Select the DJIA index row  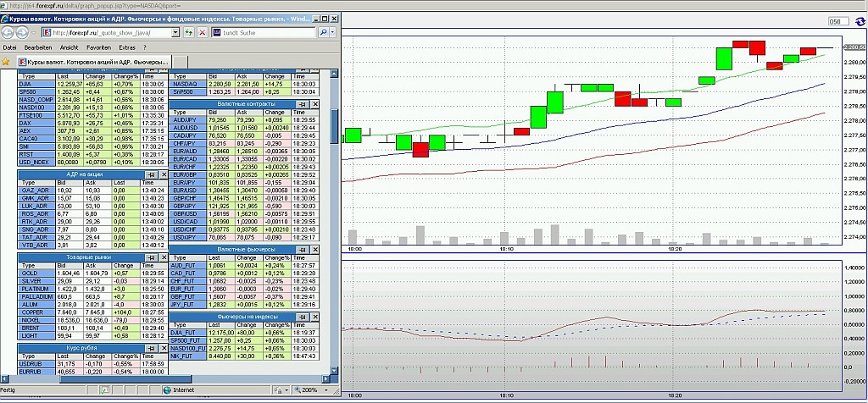(x=93, y=84)
